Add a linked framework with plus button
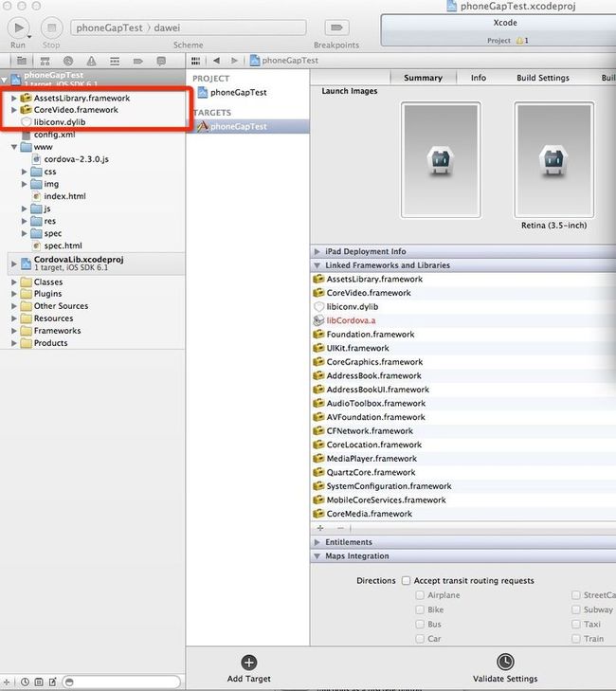The height and width of the screenshot is (691, 616). 320,528
